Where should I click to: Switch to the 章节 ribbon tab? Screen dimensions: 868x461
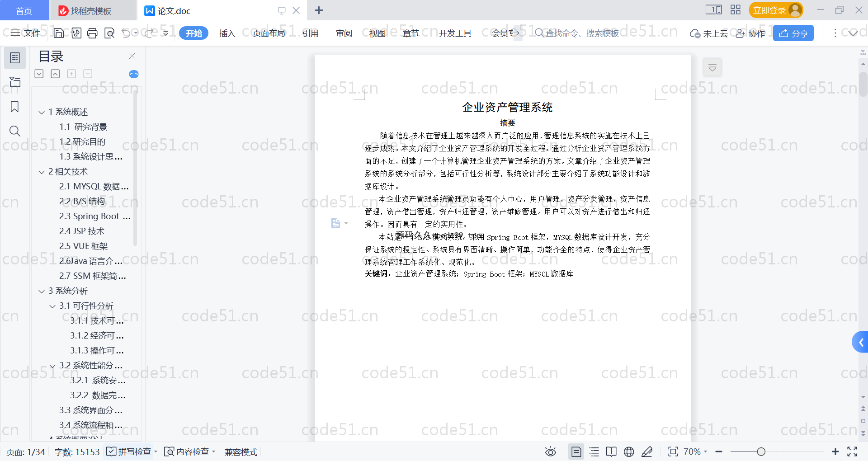(411, 33)
